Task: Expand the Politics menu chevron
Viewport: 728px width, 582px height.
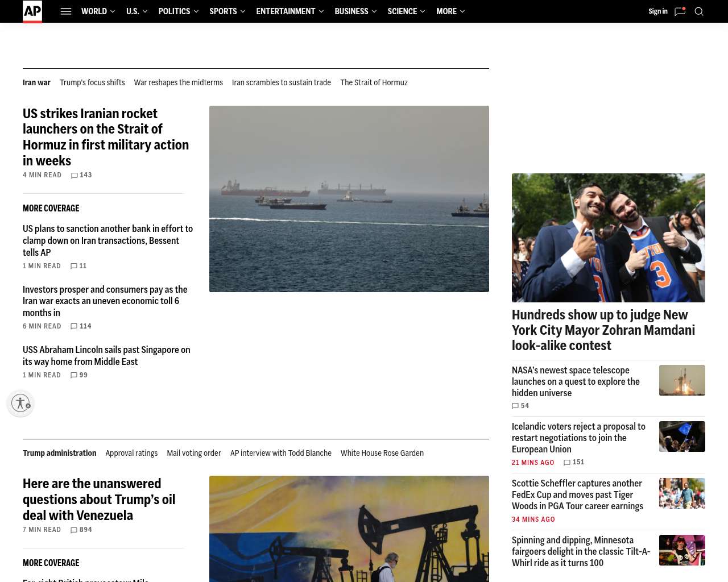Action: 196,11
